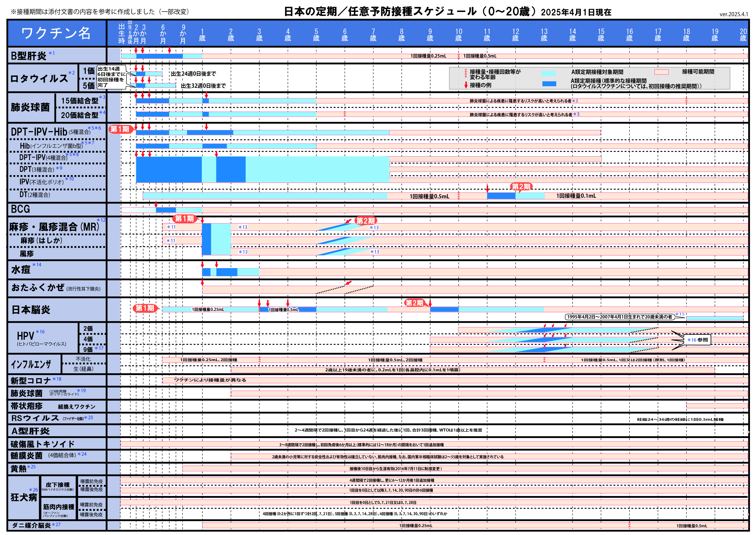Click the ワクチン名 column header
756x535 pixels.
(x=56, y=33)
